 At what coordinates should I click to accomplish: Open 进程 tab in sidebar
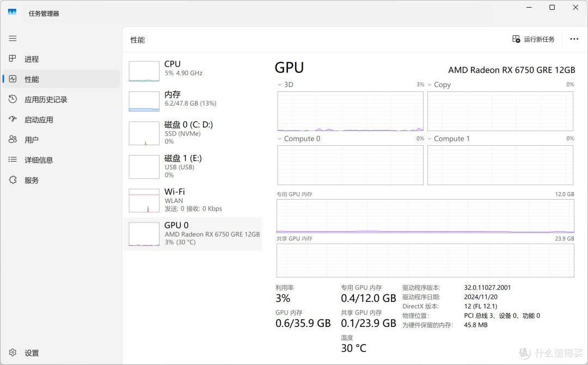pyautogui.click(x=61, y=59)
